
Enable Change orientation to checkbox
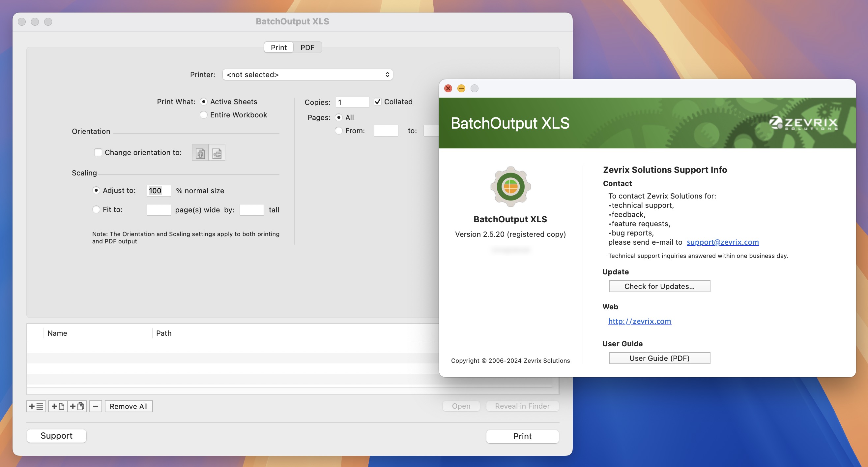click(98, 152)
